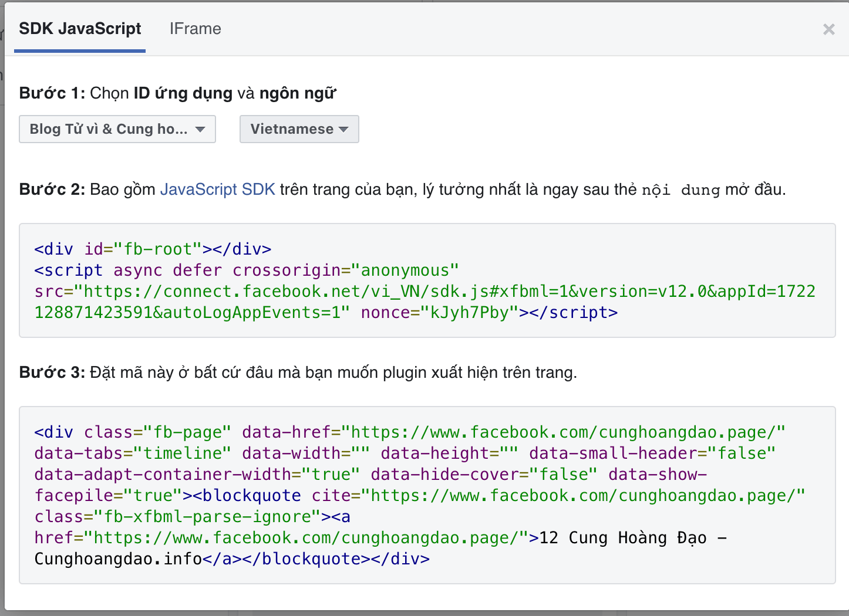Click the crossorigin="anonymous" code text
Screen dimensions: 849x616
point(345,270)
